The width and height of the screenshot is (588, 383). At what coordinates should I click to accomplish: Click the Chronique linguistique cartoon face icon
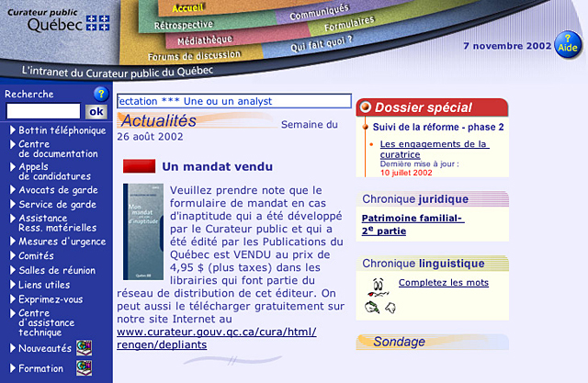[379, 296]
